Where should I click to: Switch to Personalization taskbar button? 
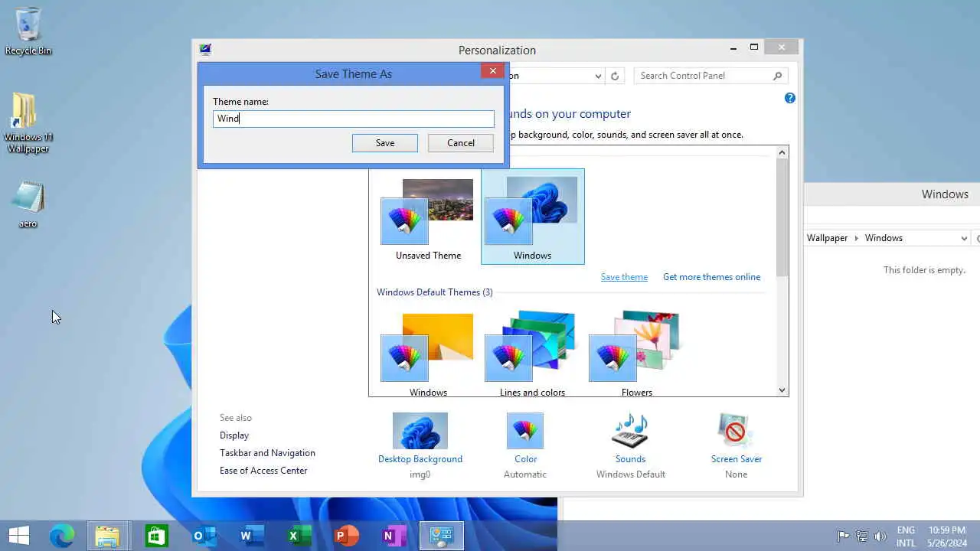[x=442, y=536]
